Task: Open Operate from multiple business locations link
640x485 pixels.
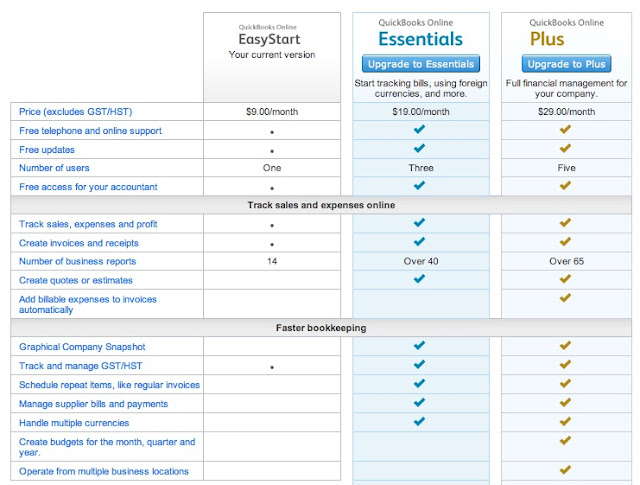Action: pos(104,471)
